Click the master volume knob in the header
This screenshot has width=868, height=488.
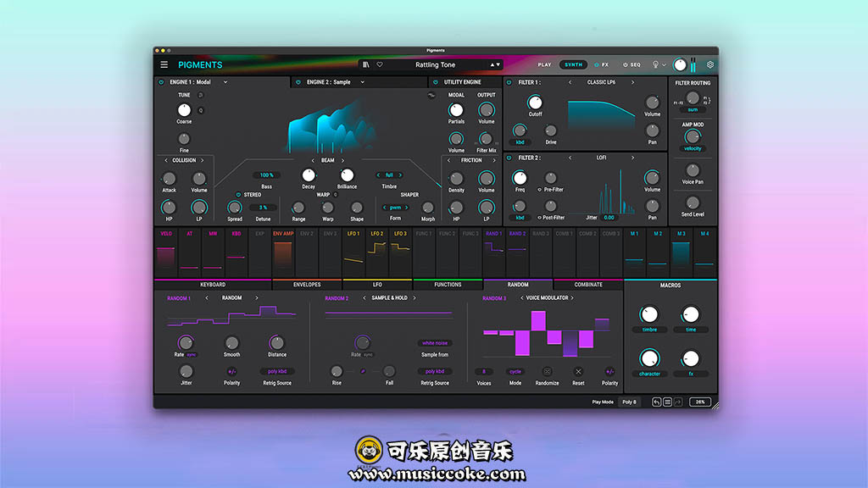point(680,64)
